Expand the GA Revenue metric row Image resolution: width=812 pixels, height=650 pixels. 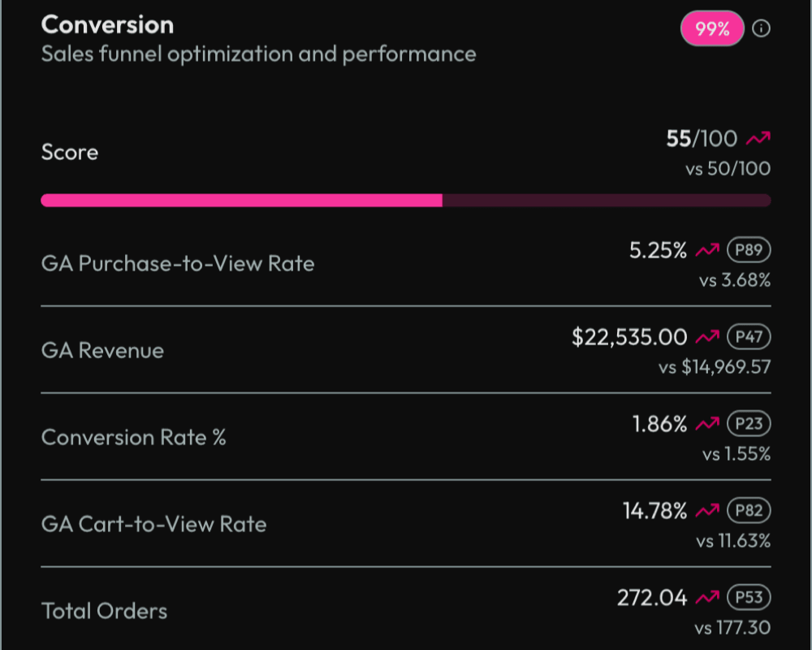[102, 350]
